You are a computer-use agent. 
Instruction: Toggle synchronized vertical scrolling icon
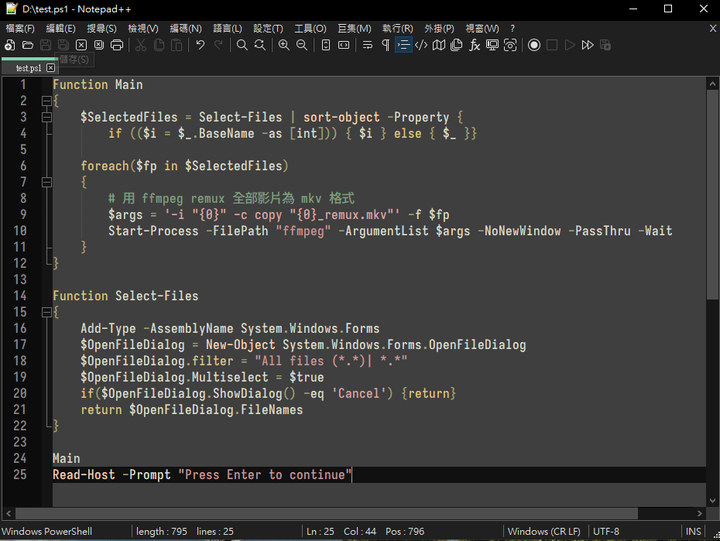(326, 45)
